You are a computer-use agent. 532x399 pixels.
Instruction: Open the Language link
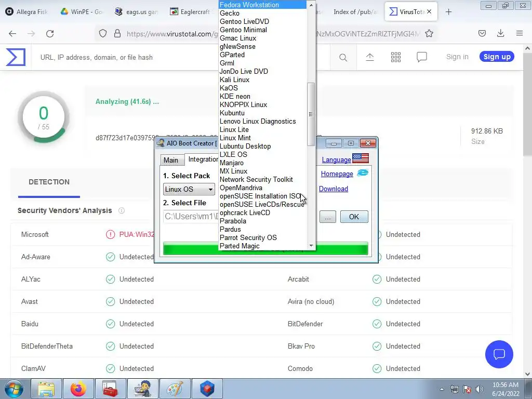tap(336, 160)
